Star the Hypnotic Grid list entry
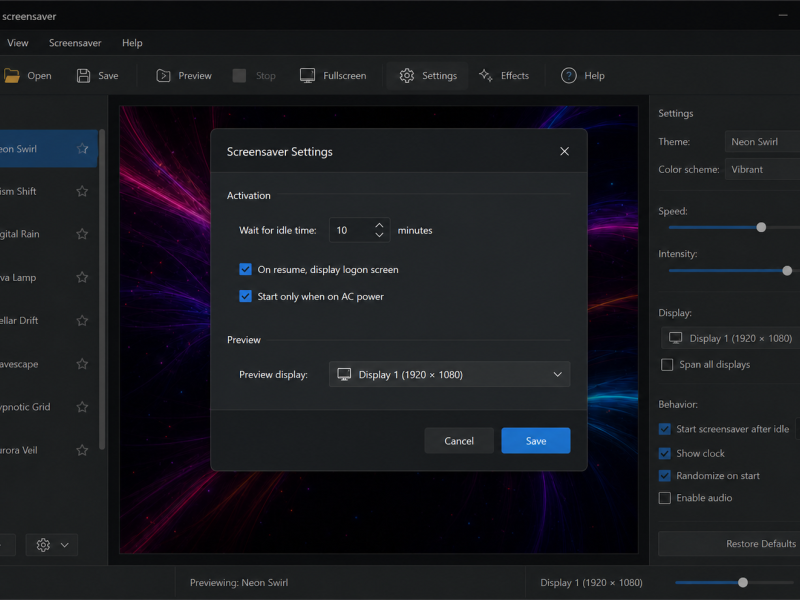The width and height of the screenshot is (800, 600). [82, 407]
